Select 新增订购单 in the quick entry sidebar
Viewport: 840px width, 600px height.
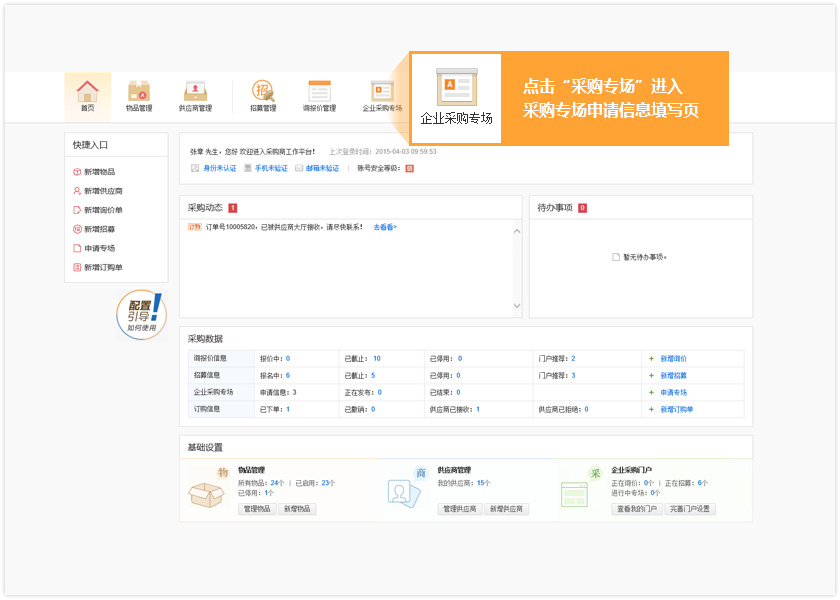click(x=98, y=267)
